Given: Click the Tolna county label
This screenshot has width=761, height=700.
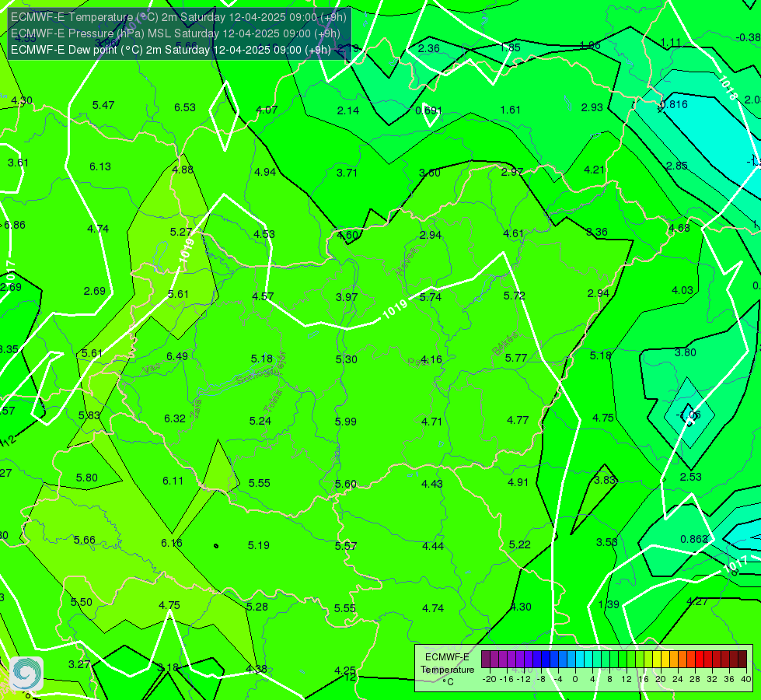Looking at the screenshot, I should (272, 402).
